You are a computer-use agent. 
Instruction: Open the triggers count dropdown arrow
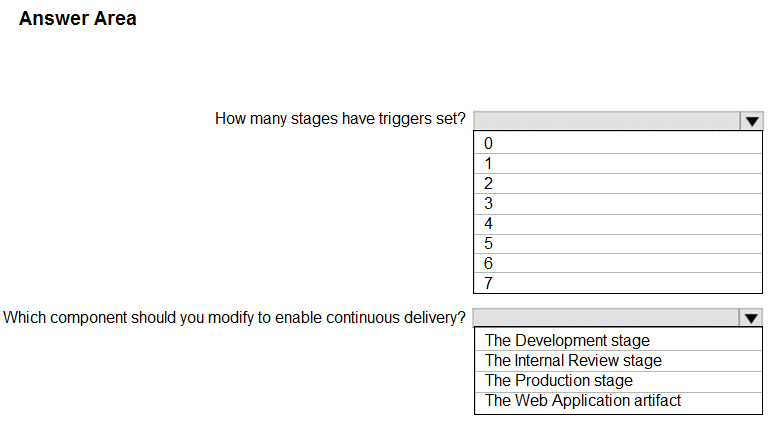(x=750, y=120)
